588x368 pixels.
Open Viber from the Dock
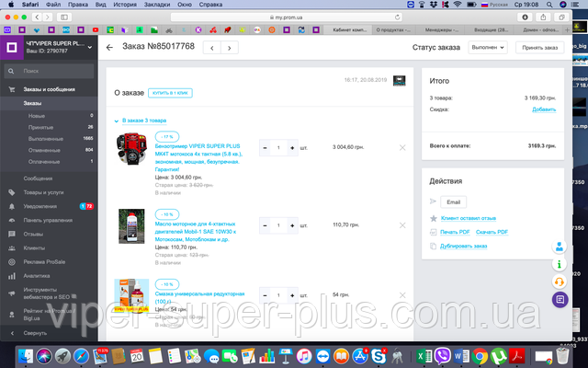tap(443, 356)
